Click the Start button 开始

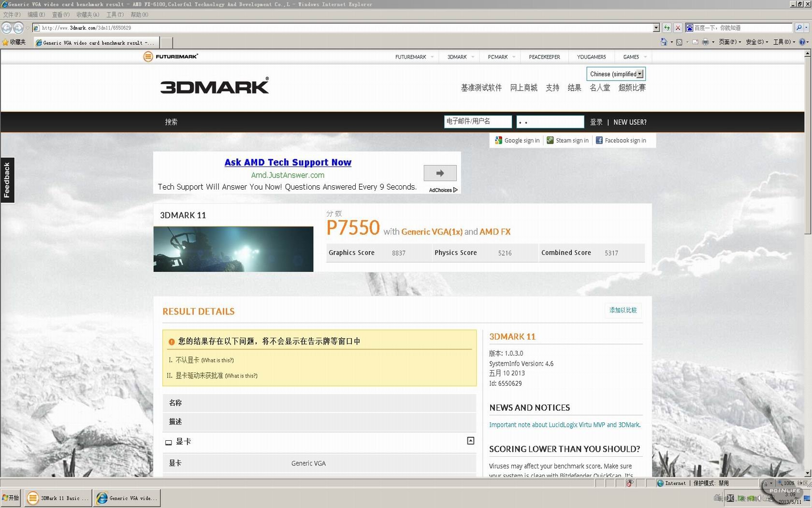click(11, 498)
